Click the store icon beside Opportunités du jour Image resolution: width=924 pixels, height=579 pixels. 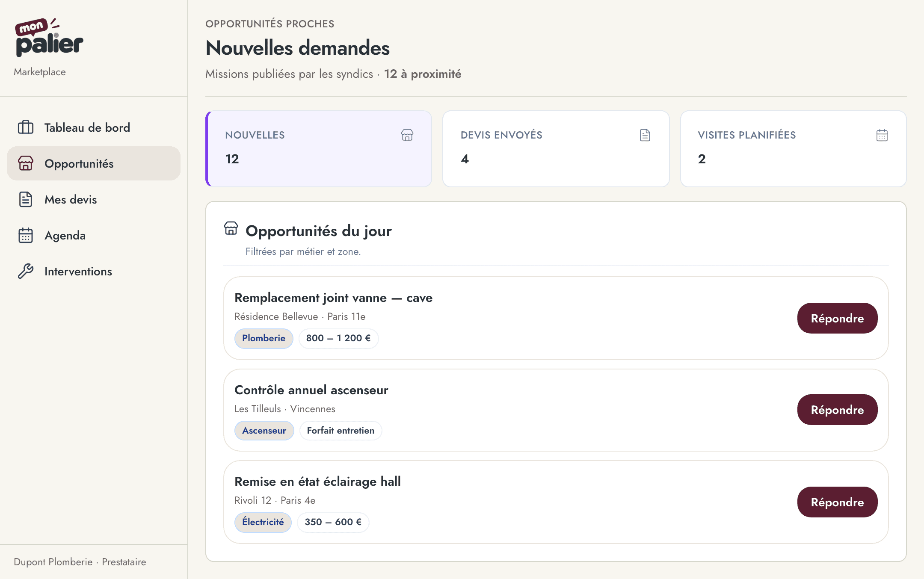click(x=231, y=228)
